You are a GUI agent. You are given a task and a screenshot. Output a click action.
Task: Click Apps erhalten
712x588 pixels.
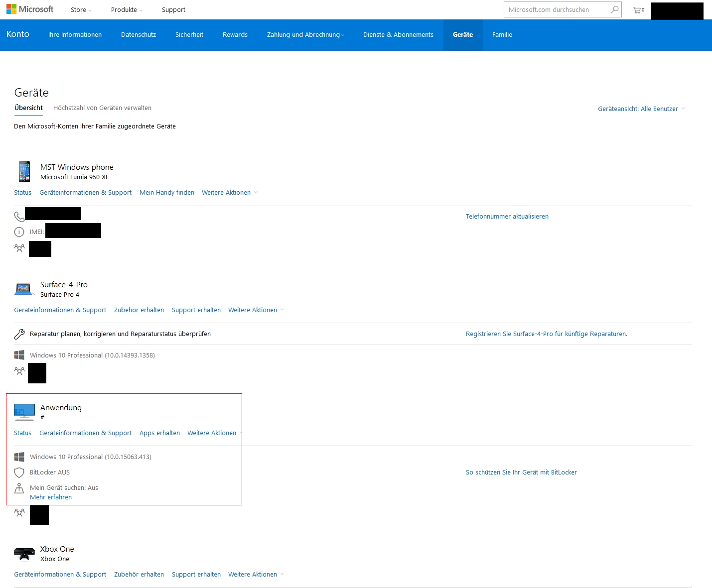[159, 433]
